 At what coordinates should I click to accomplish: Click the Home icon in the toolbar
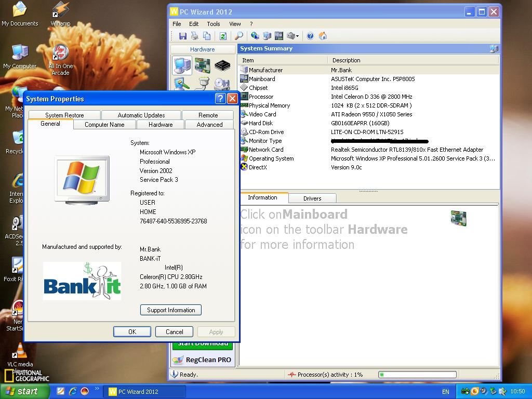[323, 36]
